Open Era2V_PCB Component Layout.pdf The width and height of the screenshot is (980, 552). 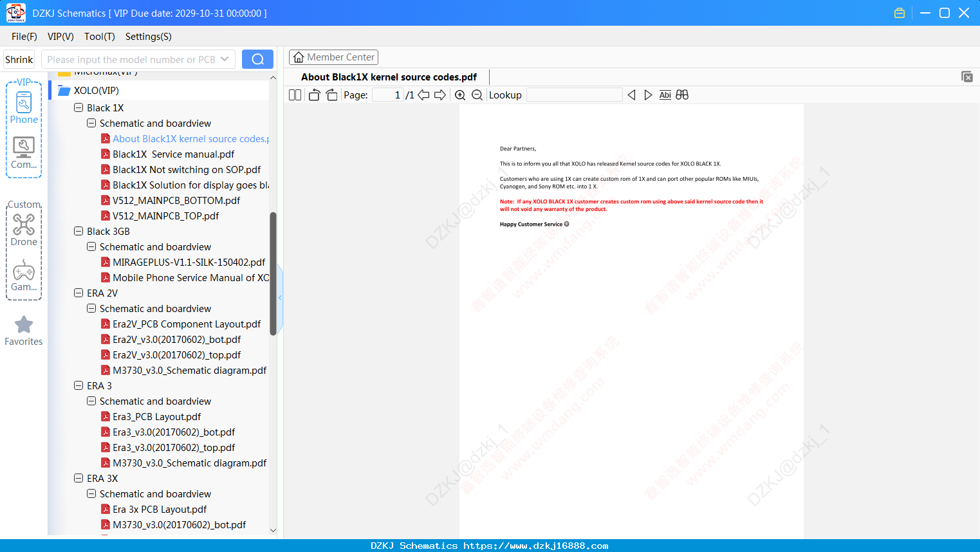187,324
